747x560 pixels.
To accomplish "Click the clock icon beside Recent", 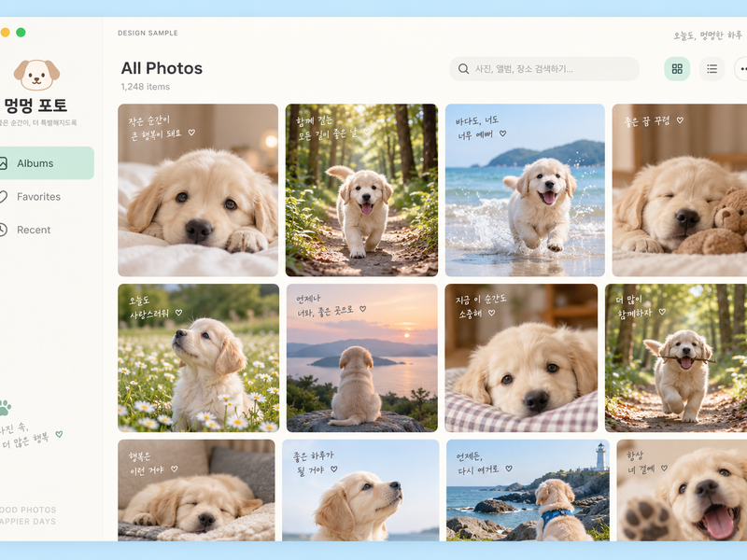I will coord(3,230).
